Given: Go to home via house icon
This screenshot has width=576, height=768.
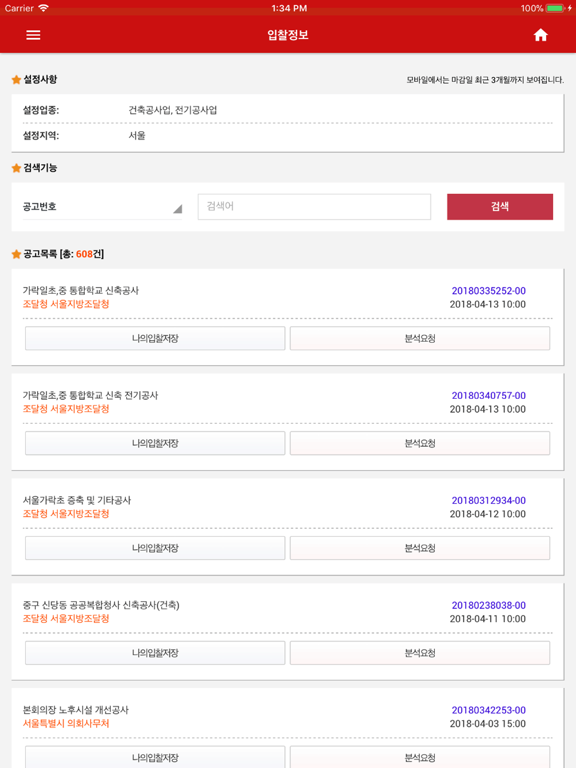Looking at the screenshot, I should 540,35.
